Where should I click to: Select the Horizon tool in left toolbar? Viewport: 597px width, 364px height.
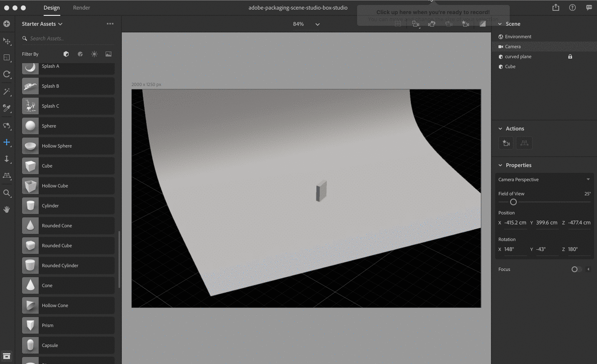7,176
